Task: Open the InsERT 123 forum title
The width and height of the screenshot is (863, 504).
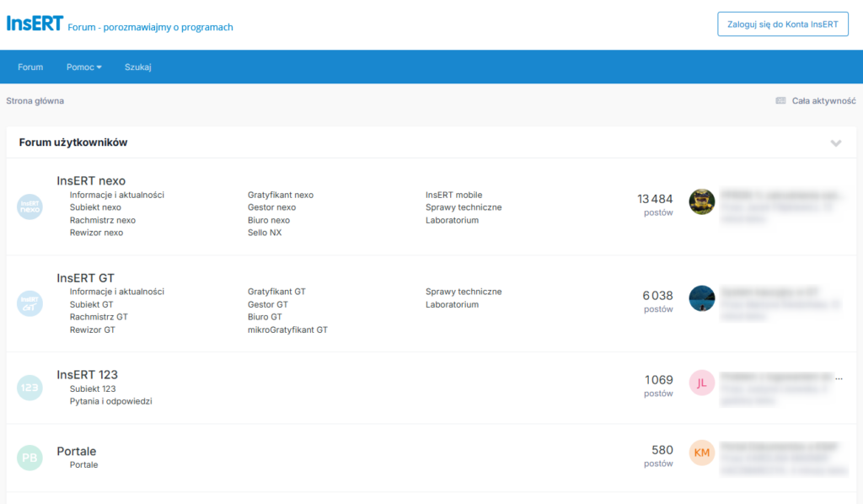Action: pyautogui.click(x=87, y=375)
